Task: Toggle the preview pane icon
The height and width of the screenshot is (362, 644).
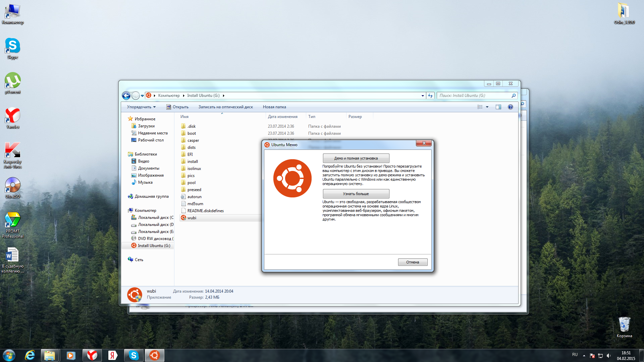Action: [498, 107]
